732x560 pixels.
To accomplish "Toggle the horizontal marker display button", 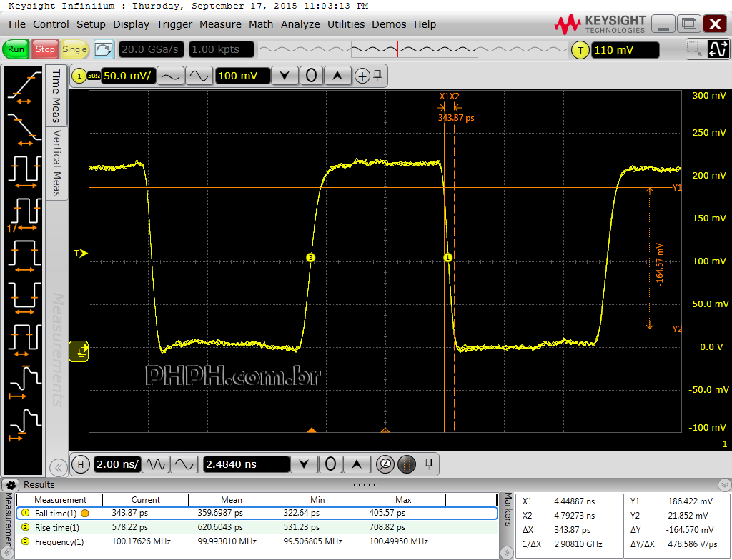I will point(406,464).
